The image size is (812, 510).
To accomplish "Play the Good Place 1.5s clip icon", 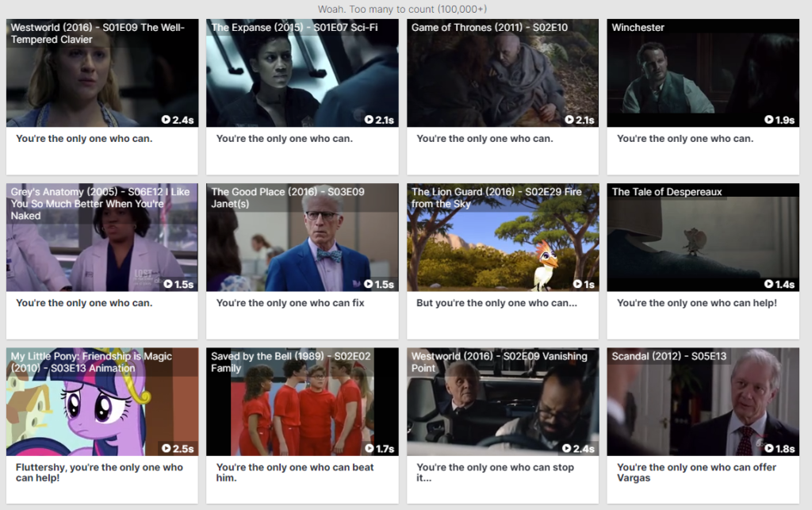I will tap(368, 284).
